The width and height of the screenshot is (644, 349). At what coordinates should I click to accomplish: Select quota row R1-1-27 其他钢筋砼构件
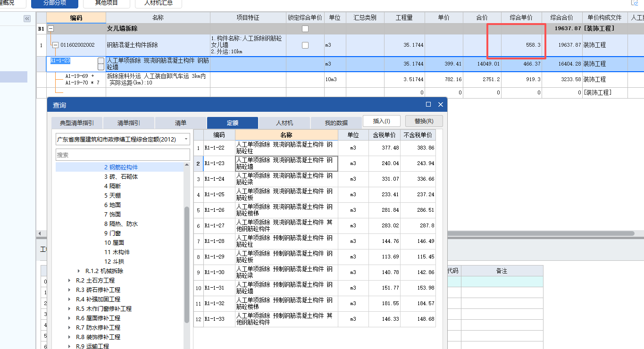[315, 226]
